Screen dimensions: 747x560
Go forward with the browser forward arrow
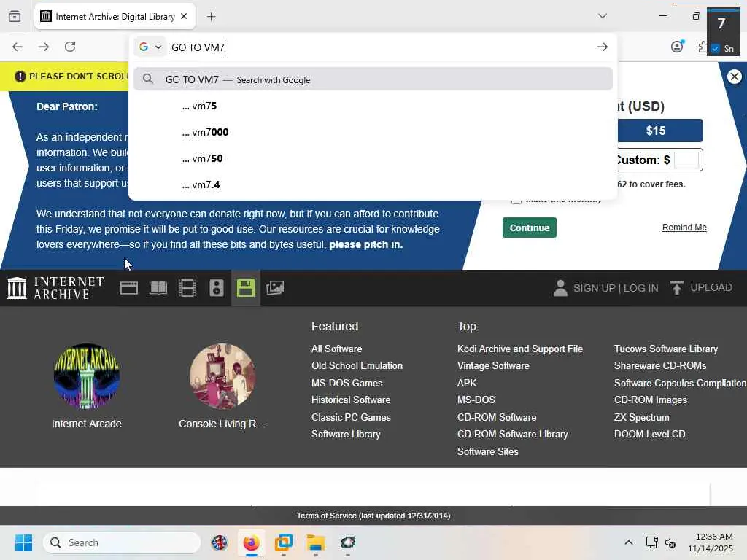[44, 47]
